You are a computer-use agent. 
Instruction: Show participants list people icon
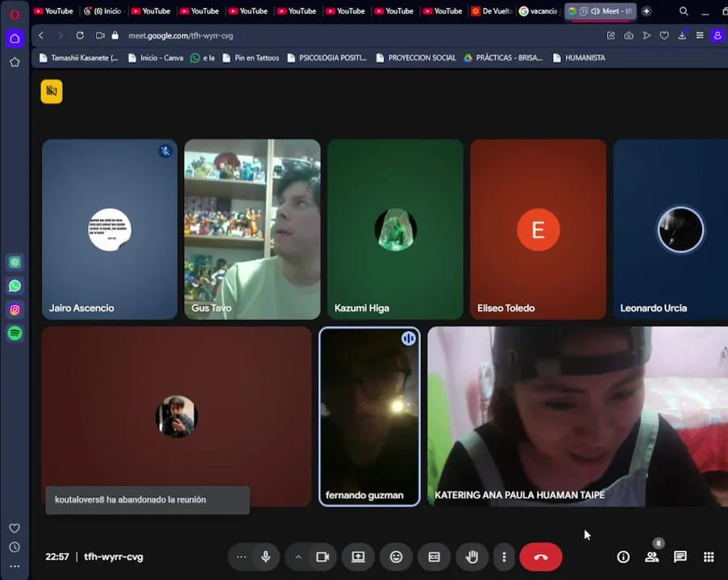[652, 557]
